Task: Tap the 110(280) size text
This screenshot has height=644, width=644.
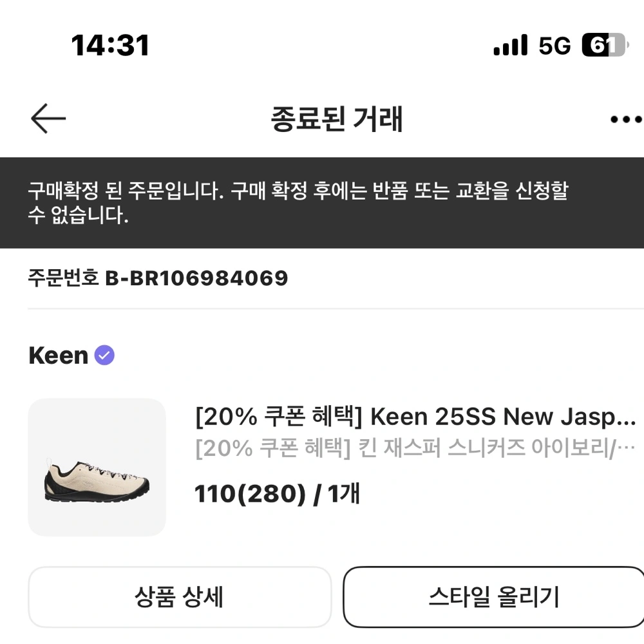Action: click(x=250, y=494)
